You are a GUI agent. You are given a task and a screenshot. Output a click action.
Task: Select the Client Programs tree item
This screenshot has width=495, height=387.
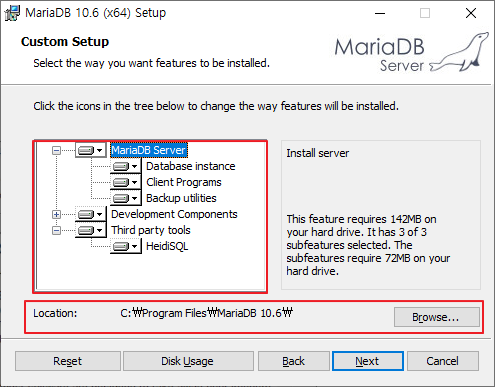tap(184, 182)
